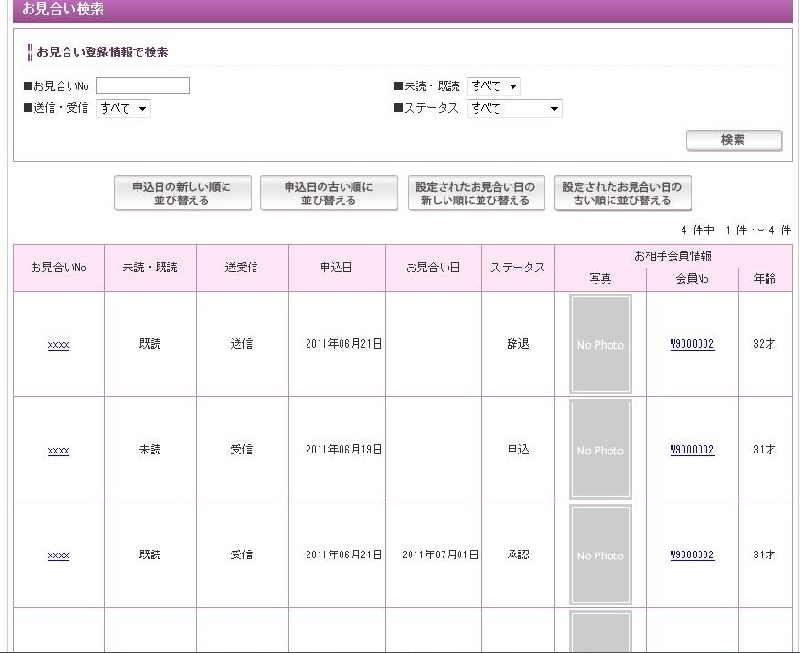Open the ステータス dropdown list

pyautogui.click(x=515, y=109)
